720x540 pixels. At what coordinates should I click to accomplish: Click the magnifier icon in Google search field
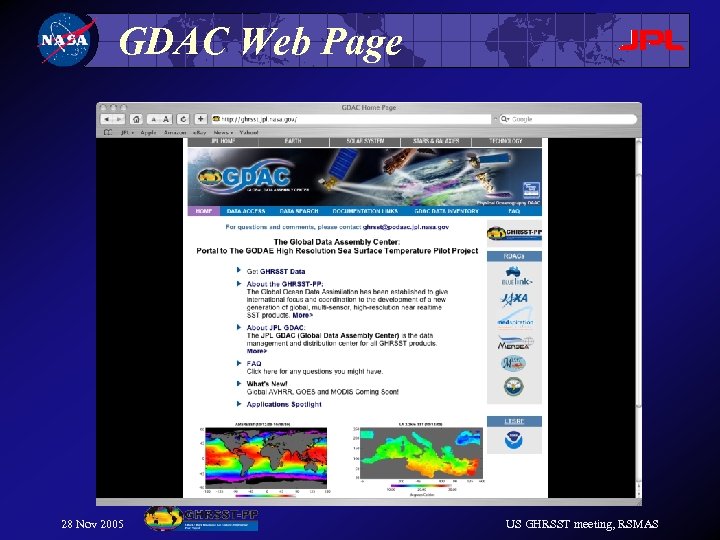coord(505,119)
